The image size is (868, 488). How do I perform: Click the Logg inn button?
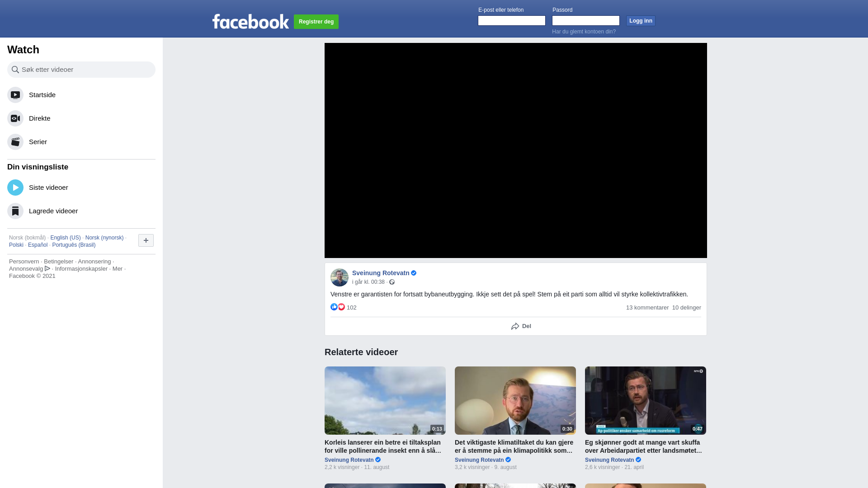[641, 21]
